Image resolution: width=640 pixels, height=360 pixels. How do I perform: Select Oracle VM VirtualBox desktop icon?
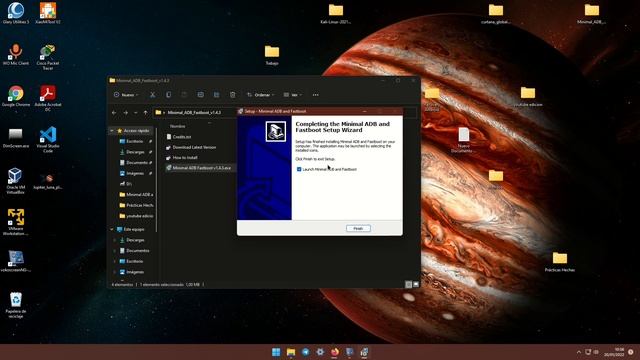(16, 181)
